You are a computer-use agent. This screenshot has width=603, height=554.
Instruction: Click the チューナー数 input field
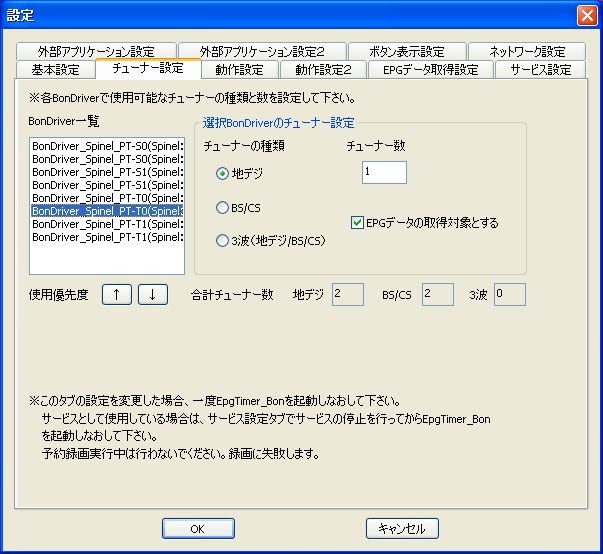tap(384, 172)
